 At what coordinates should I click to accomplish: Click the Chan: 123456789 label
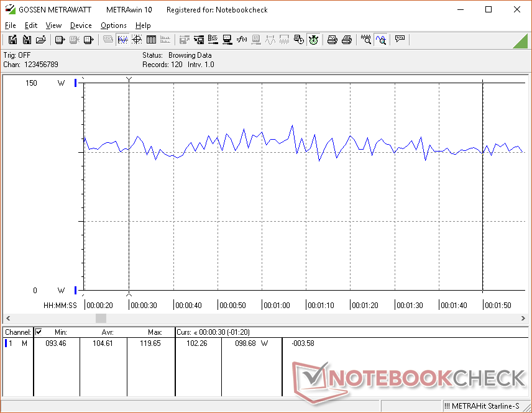pyautogui.click(x=31, y=65)
